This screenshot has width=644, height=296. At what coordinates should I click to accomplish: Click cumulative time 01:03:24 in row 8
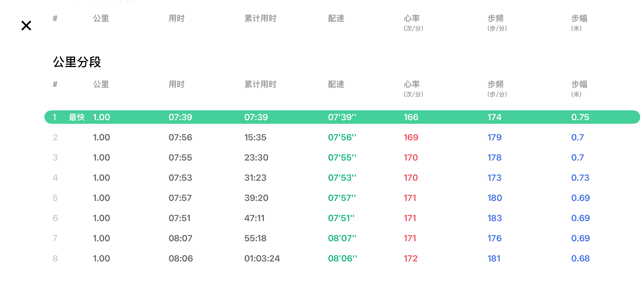(262, 259)
